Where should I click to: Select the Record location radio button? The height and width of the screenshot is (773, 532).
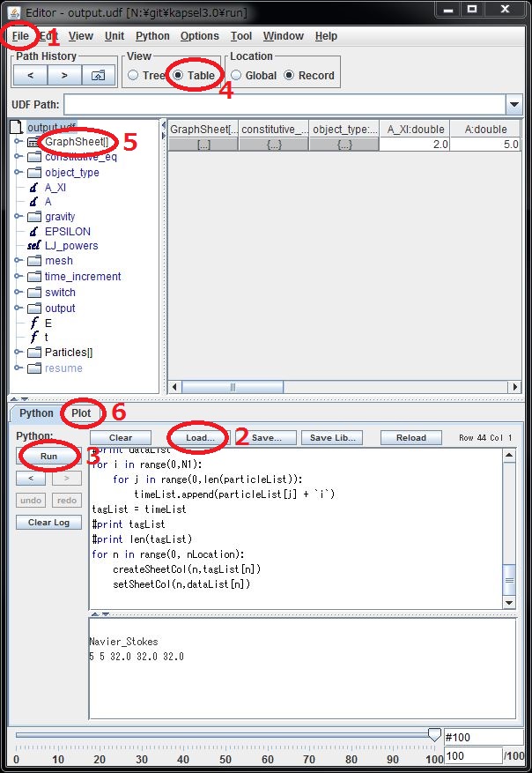[x=289, y=76]
